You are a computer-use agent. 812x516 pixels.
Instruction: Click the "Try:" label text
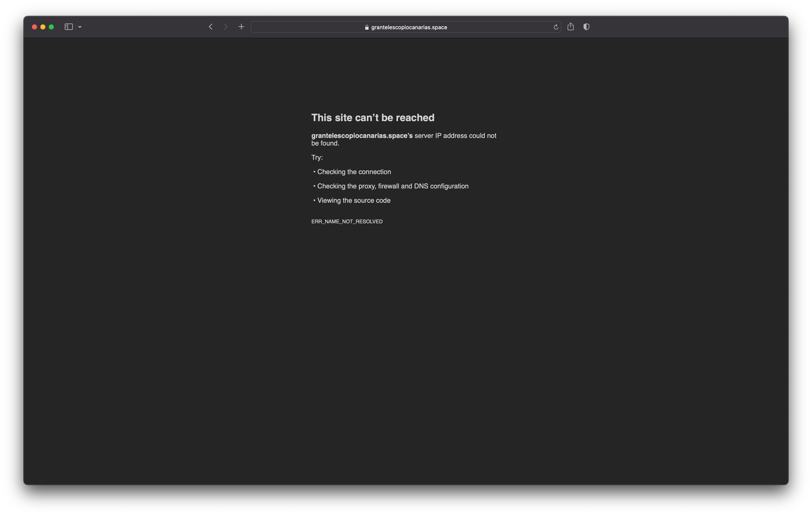(317, 158)
